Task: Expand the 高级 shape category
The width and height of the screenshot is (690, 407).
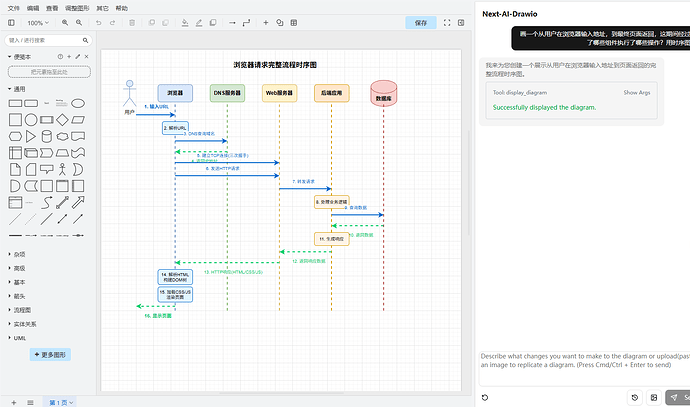Action: (17, 268)
